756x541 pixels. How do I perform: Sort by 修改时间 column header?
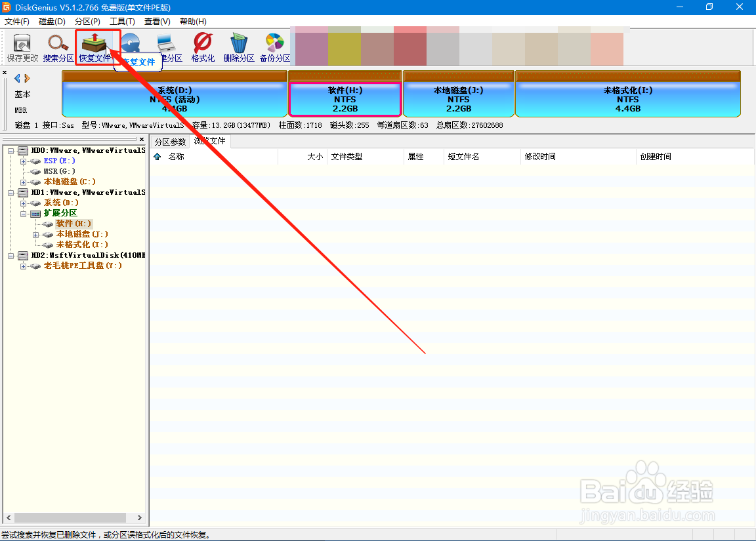pyautogui.click(x=579, y=157)
